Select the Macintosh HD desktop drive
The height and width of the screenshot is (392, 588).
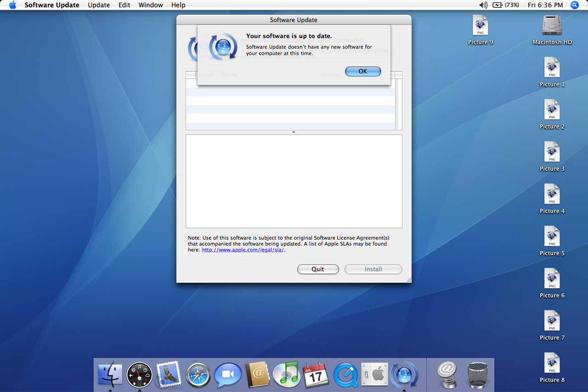tap(552, 30)
